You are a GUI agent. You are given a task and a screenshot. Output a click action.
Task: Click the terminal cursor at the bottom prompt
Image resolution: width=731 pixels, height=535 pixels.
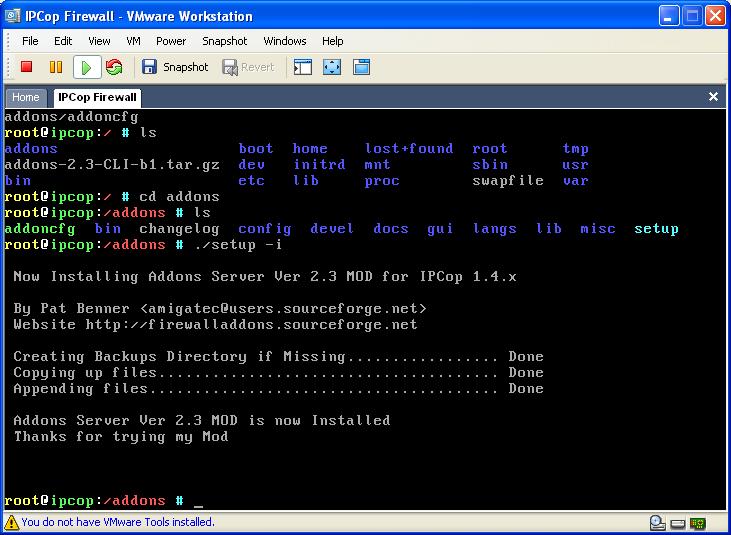[198, 505]
